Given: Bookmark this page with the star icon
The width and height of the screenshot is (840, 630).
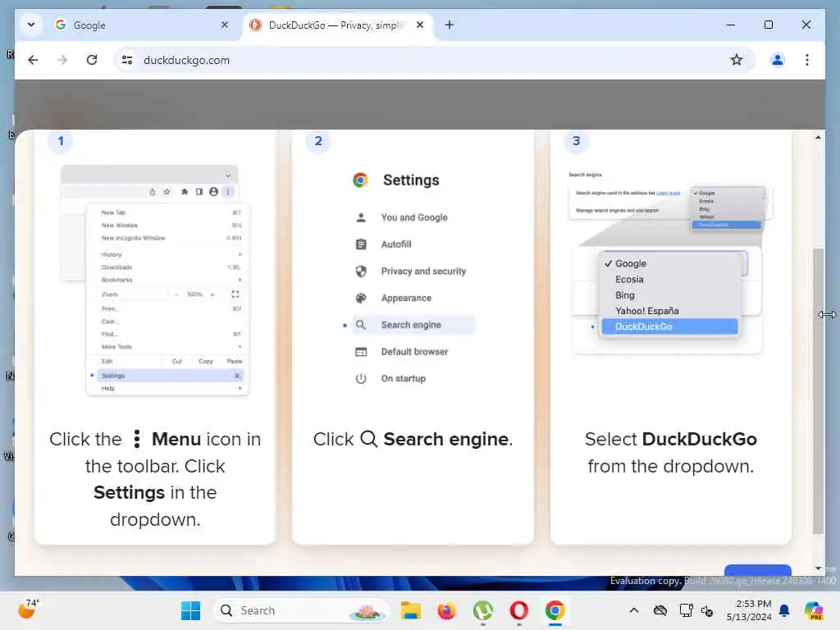Looking at the screenshot, I should (x=737, y=60).
